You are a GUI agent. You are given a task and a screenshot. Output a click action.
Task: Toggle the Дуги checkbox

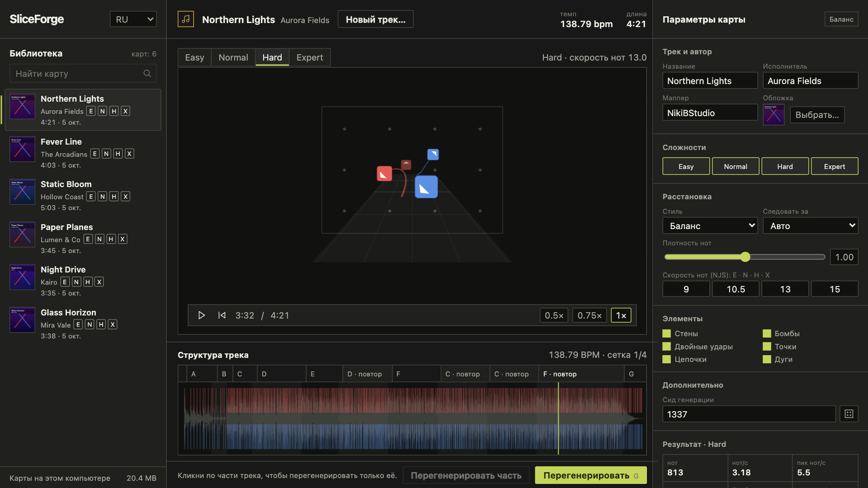pos(767,359)
